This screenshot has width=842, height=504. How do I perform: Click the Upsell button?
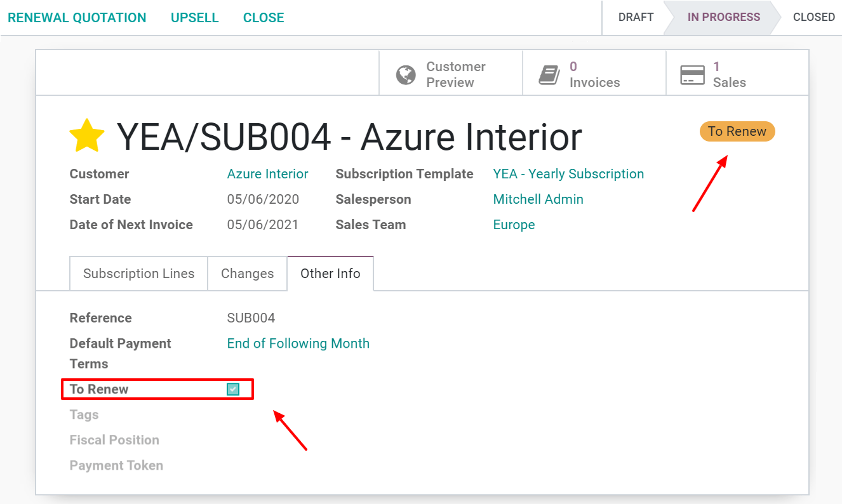194,17
